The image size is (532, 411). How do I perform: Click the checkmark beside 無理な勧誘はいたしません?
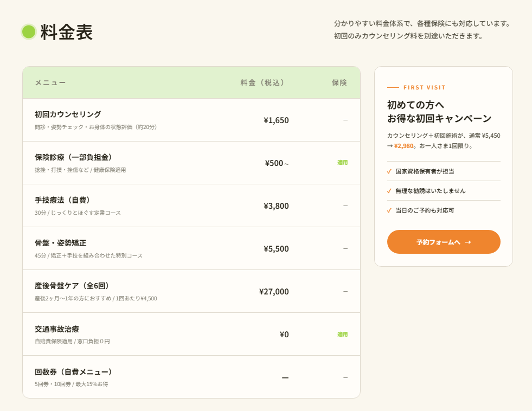(389, 191)
